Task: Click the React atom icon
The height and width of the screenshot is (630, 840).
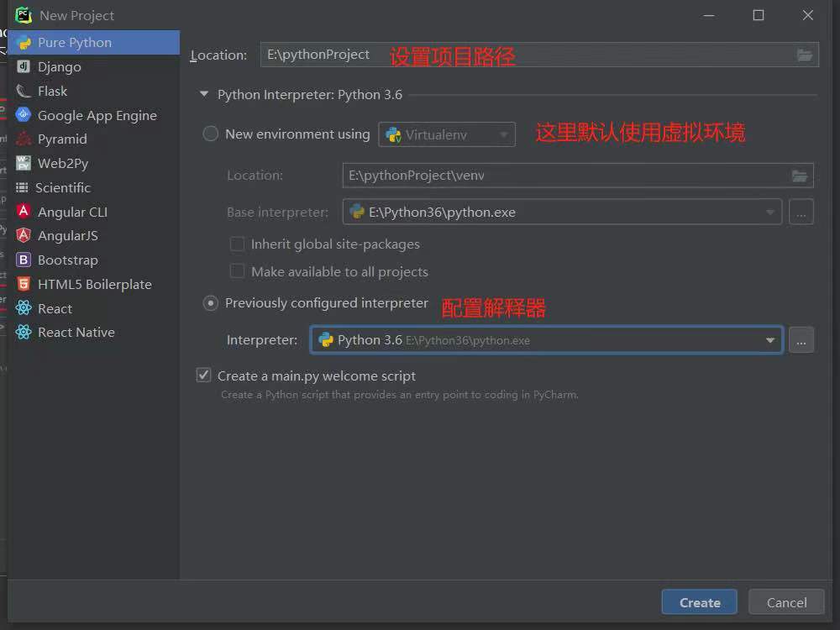Action: [23, 308]
